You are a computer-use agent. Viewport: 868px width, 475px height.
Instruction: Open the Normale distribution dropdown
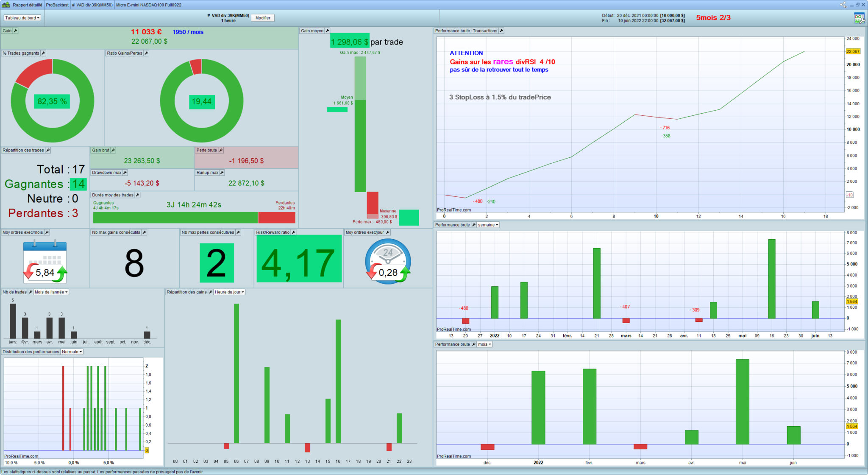click(x=72, y=352)
